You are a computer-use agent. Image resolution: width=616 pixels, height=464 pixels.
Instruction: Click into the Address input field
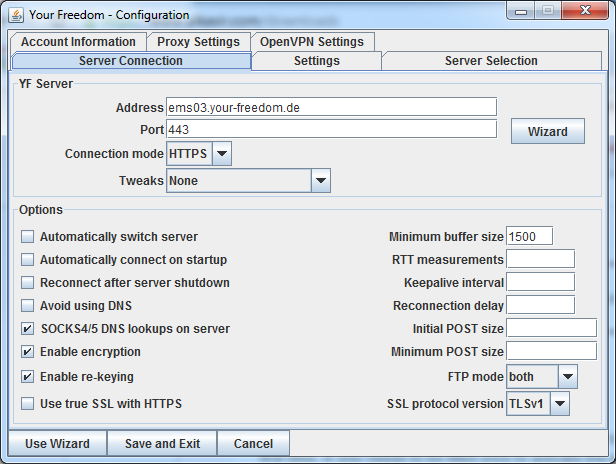pyautogui.click(x=330, y=107)
